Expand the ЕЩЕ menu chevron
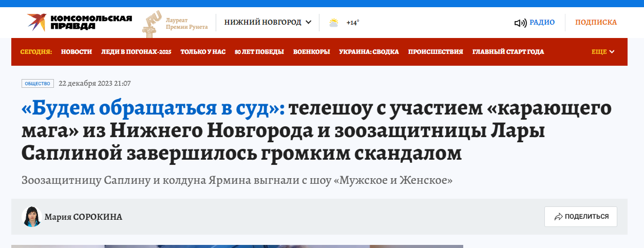 click(x=612, y=52)
